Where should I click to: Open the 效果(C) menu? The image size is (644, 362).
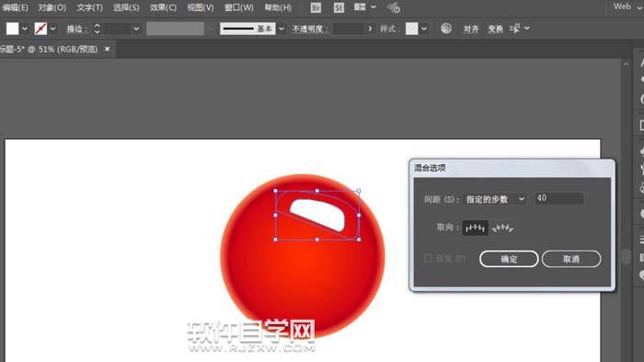click(163, 7)
